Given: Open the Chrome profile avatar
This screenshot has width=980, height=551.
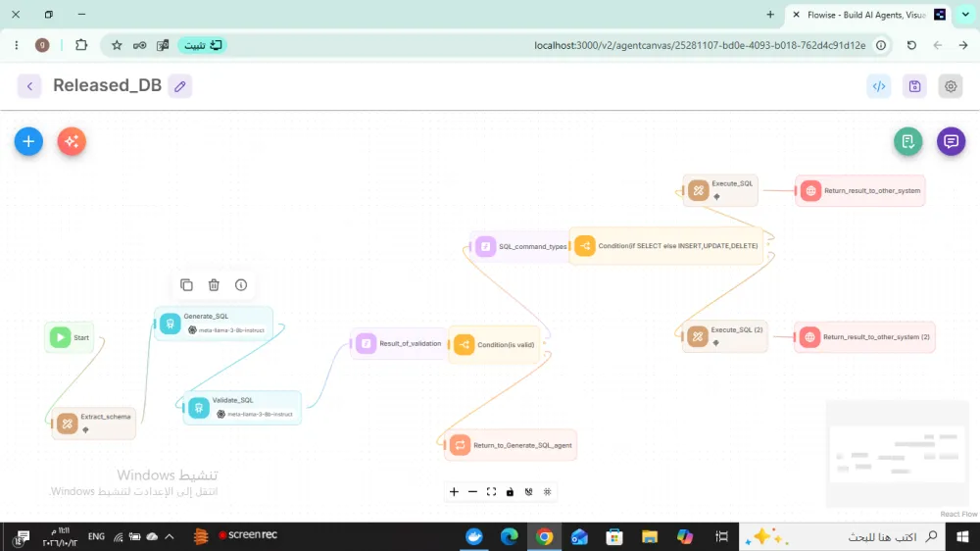Looking at the screenshot, I should click(42, 45).
